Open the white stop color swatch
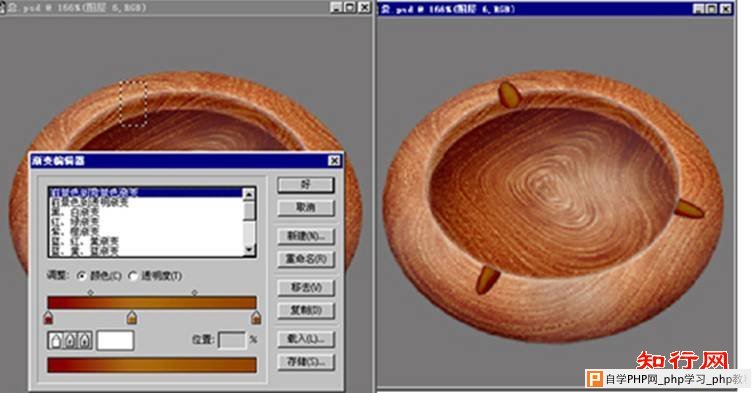 [115, 340]
